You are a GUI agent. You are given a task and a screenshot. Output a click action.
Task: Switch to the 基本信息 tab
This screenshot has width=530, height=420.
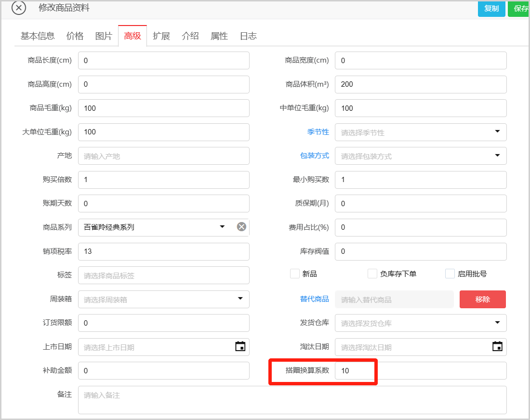click(x=38, y=36)
